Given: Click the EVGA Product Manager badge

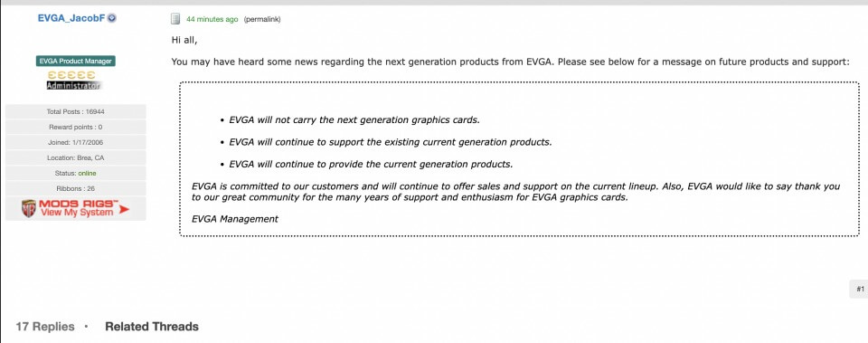Looking at the screenshot, I should 76,62.
